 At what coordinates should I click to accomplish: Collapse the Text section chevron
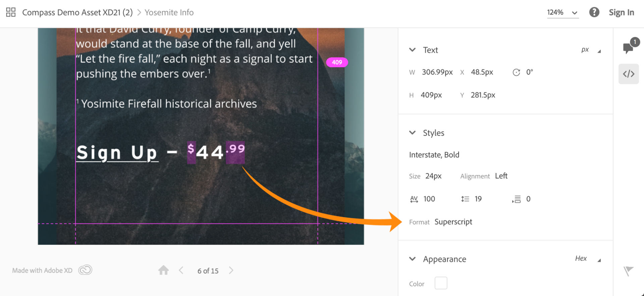tap(413, 50)
